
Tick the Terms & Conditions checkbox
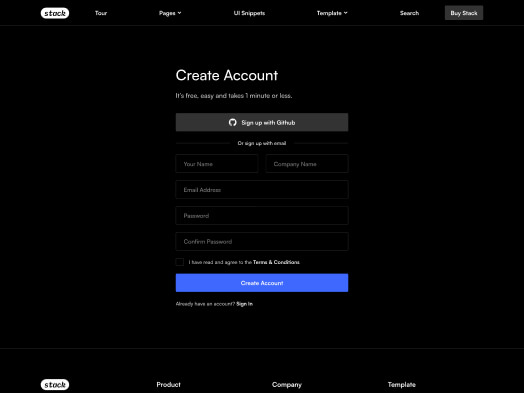point(180,262)
